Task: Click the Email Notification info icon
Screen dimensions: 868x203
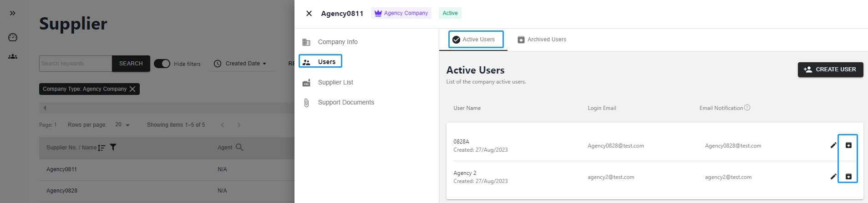Action: 747,108
